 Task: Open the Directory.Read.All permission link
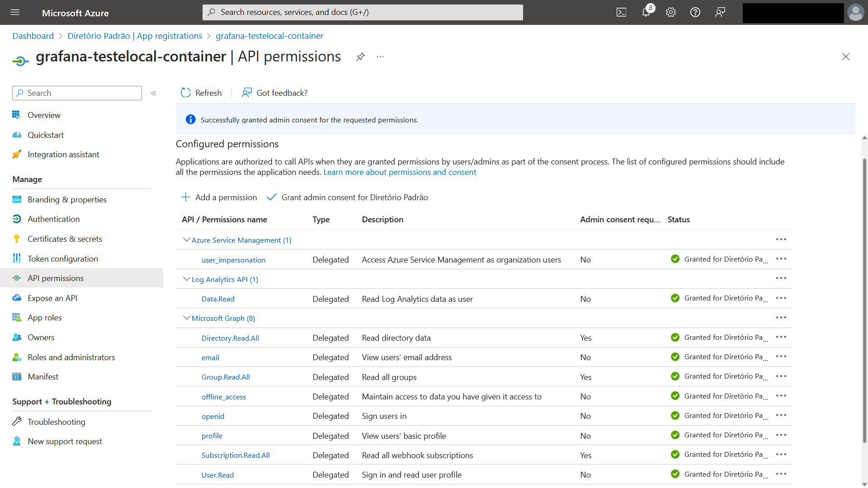[230, 338]
